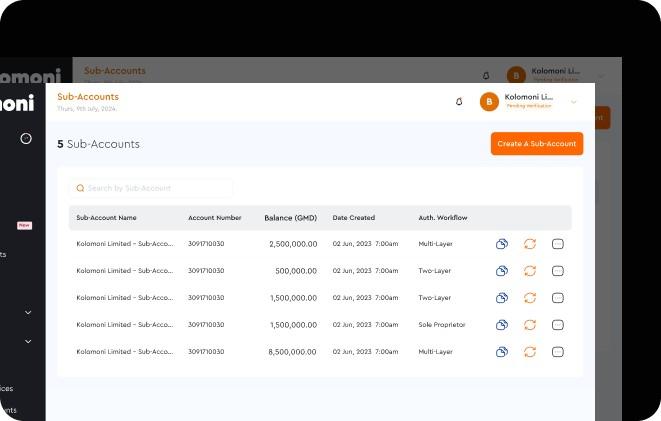
Task: Click B avatar in the dimmed background window
Action: tap(516, 75)
